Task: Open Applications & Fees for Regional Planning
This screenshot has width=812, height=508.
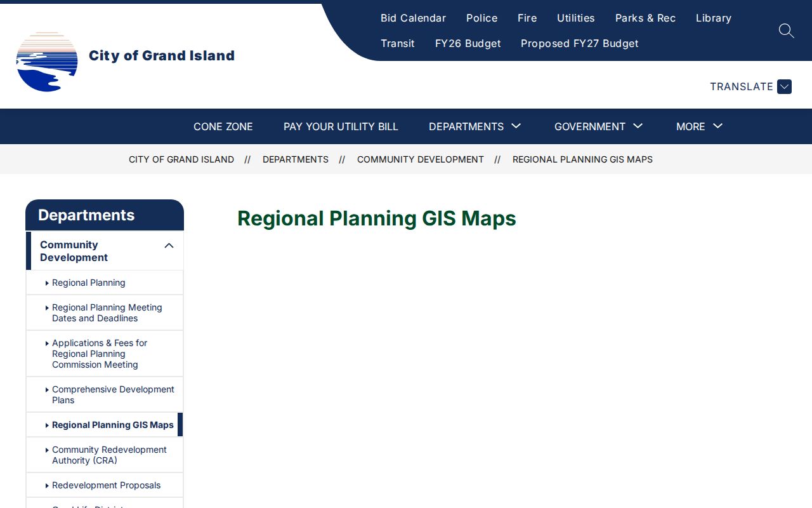Action: (x=100, y=354)
